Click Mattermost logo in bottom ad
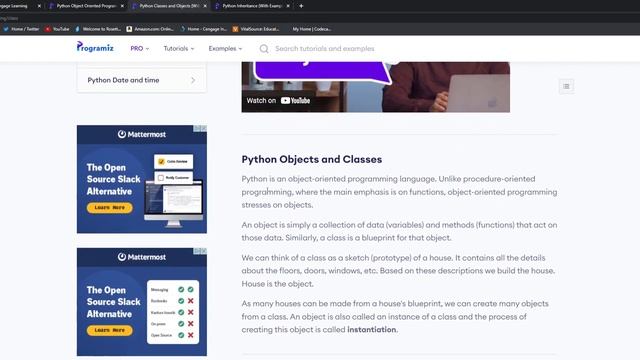Screen dimensions: 640x360 pyautogui.click(x=142, y=257)
